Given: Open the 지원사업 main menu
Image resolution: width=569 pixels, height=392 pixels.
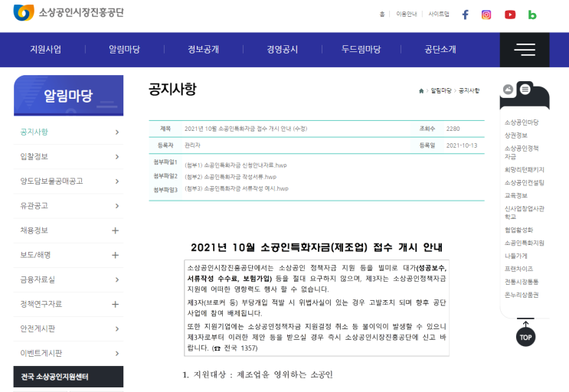Looking at the screenshot, I should point(46,49).
